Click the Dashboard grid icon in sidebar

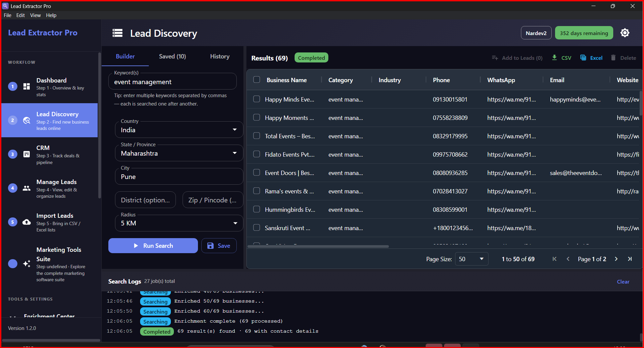click(27, 86)
